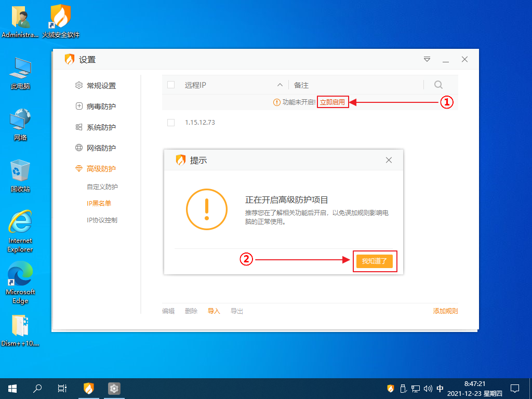Open 系统防护 in sidebar
The height and width of the screenshot is (399, 532).
point(96,127)
